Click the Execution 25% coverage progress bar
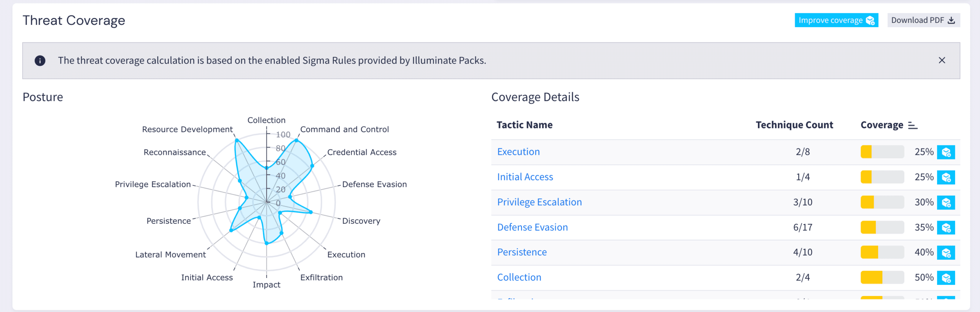Viewport: 980px width, 312px height. tap(882, 152)
